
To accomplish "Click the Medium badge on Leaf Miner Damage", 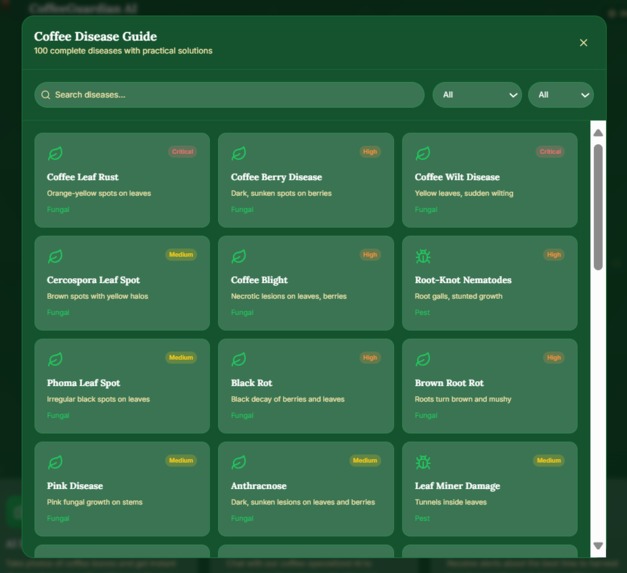I will click(x=549, y=461).
